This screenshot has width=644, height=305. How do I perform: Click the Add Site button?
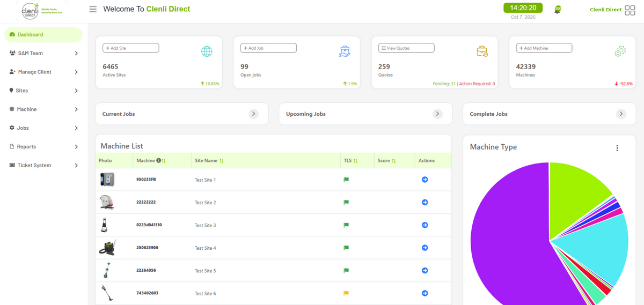pyautogui.click(x=131, y=48)
